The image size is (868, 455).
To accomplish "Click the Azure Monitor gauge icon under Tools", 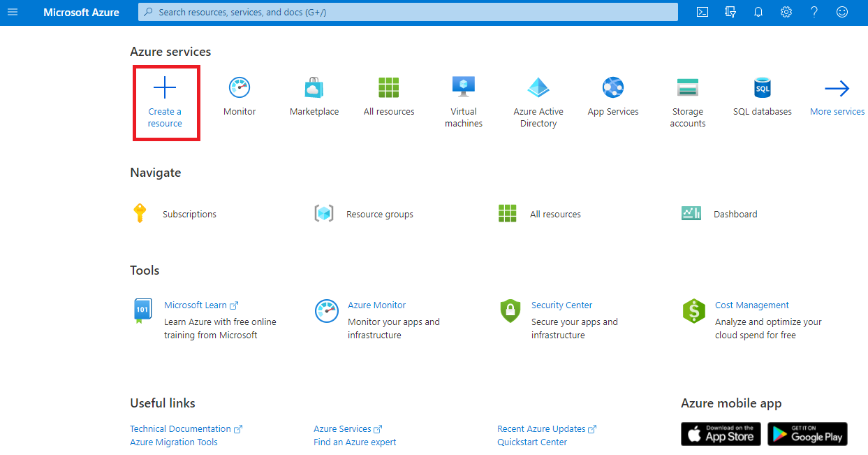I will 326,310.
